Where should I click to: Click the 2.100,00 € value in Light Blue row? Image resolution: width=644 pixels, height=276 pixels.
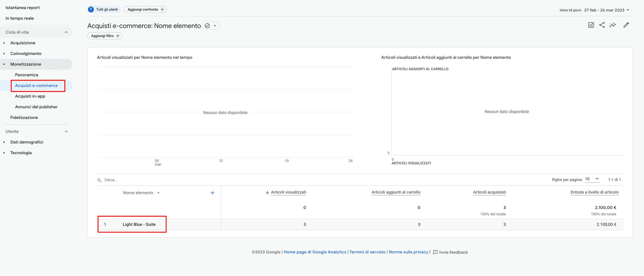click(606, 225)
